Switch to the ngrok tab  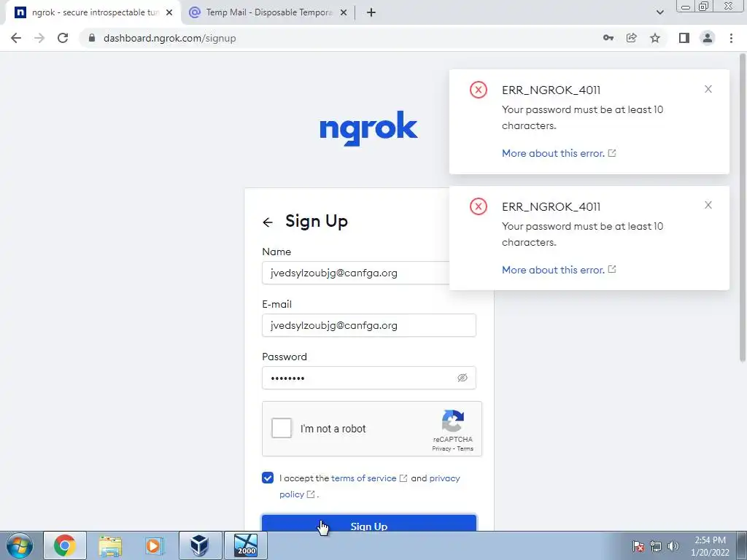(93, 12)
